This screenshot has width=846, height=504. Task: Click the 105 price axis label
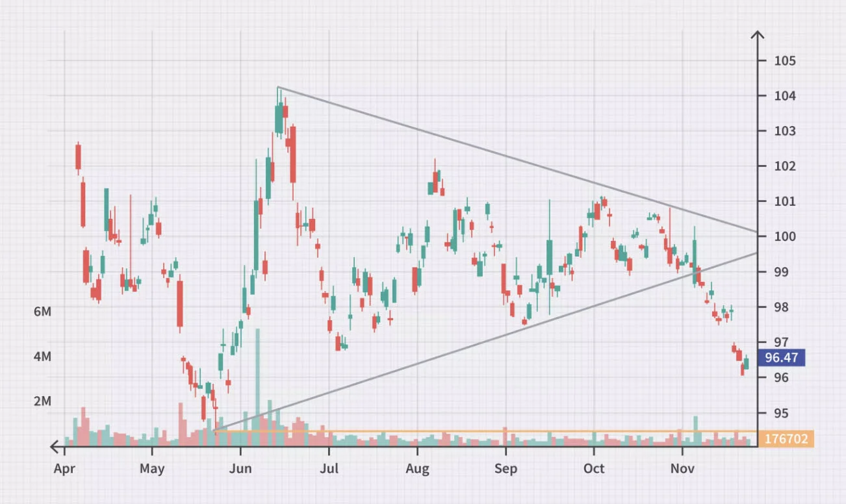tap(785, 61)
